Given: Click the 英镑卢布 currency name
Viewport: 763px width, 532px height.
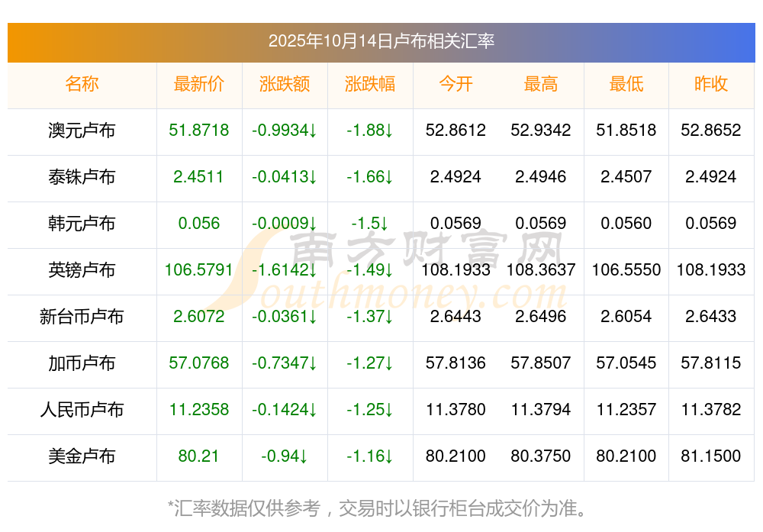Looking at the screenshot, I should [82, 270].
